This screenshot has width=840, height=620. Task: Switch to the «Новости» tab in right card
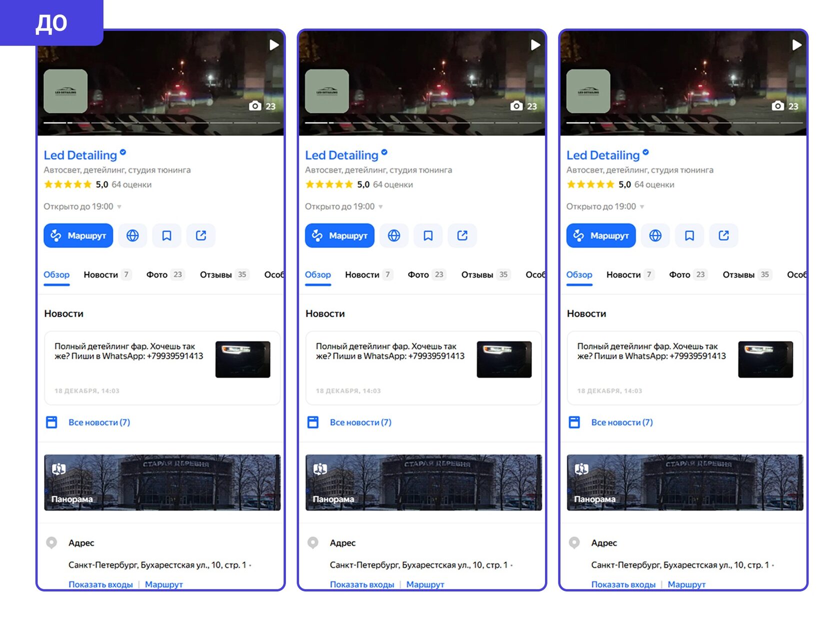coord(629,275)
